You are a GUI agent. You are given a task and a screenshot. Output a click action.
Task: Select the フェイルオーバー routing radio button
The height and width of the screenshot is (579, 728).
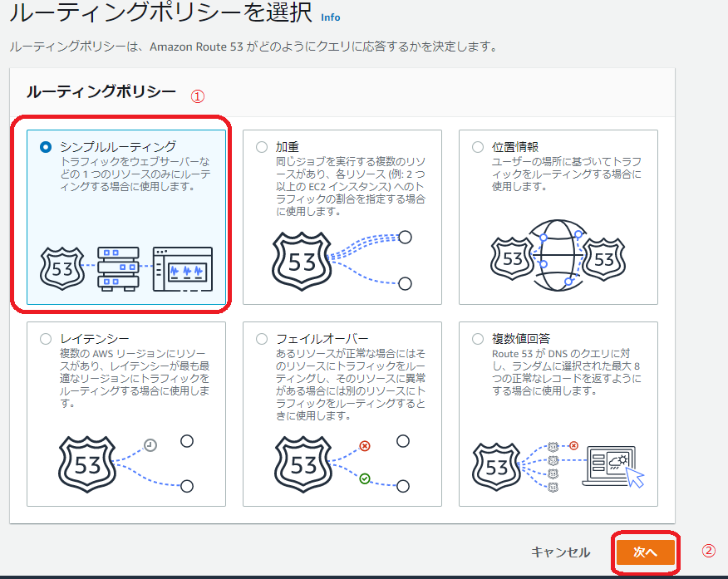coord(262,339)
